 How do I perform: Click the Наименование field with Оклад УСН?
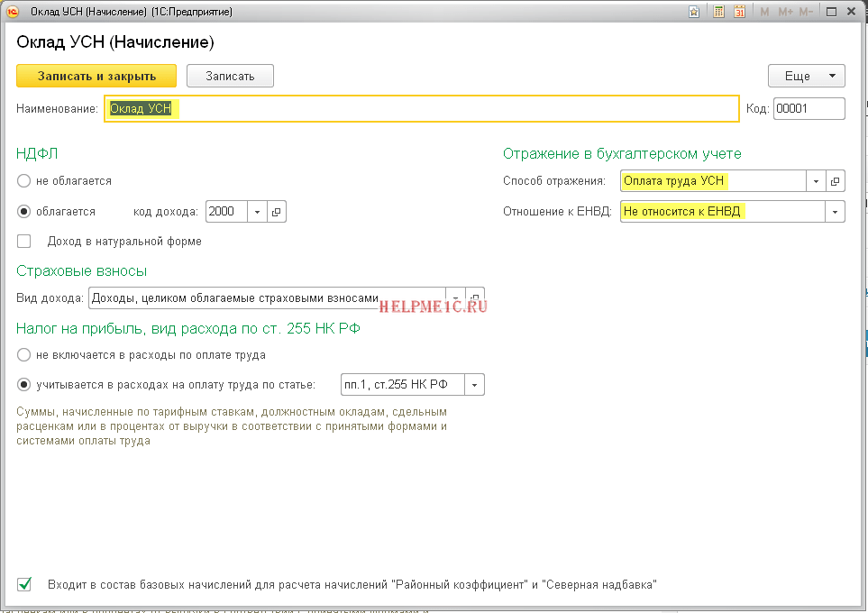[421, 109]
